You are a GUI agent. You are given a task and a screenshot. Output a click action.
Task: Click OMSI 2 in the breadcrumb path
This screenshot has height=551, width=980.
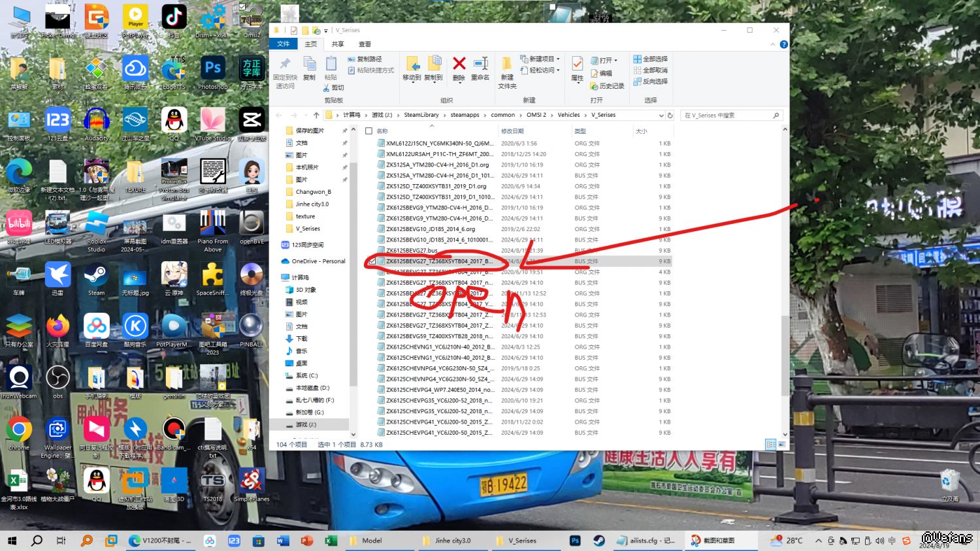tap(536, 115)
